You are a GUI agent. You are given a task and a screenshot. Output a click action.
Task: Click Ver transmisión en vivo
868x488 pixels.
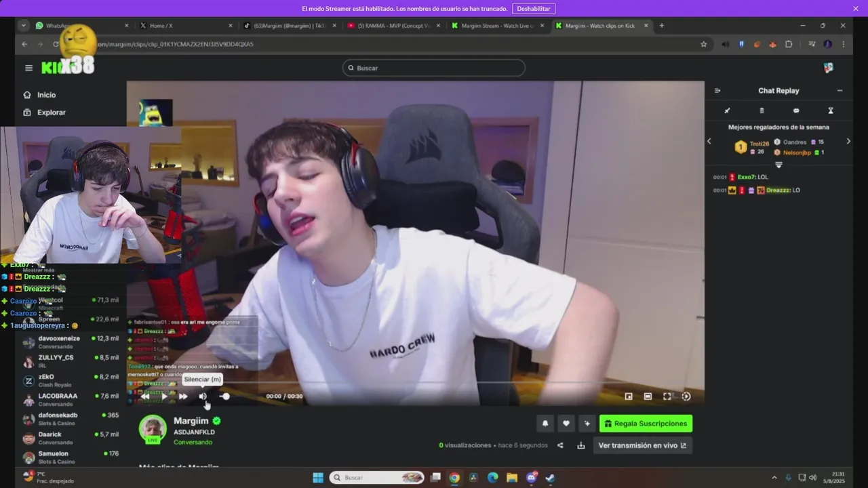pyautogui.click(x=642, y=445)
